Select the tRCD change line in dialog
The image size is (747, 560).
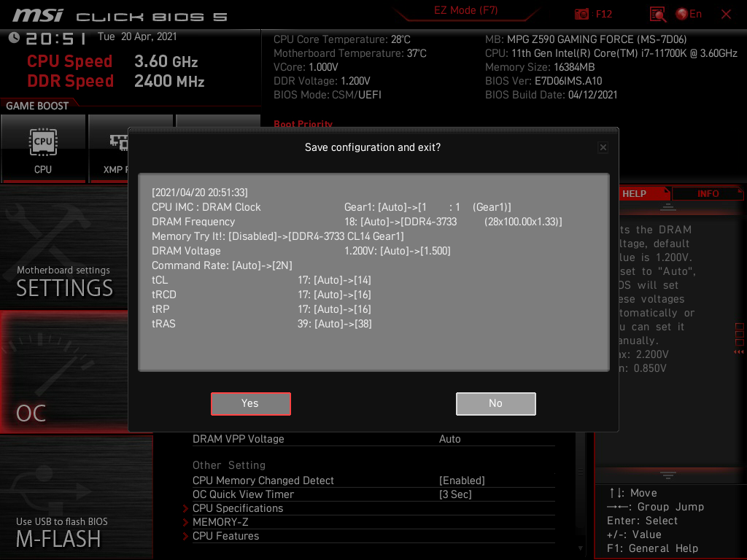261,295
